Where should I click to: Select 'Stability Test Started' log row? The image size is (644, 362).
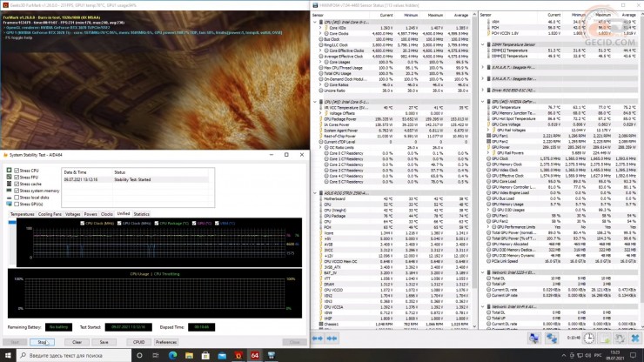[x=136, y=179]
